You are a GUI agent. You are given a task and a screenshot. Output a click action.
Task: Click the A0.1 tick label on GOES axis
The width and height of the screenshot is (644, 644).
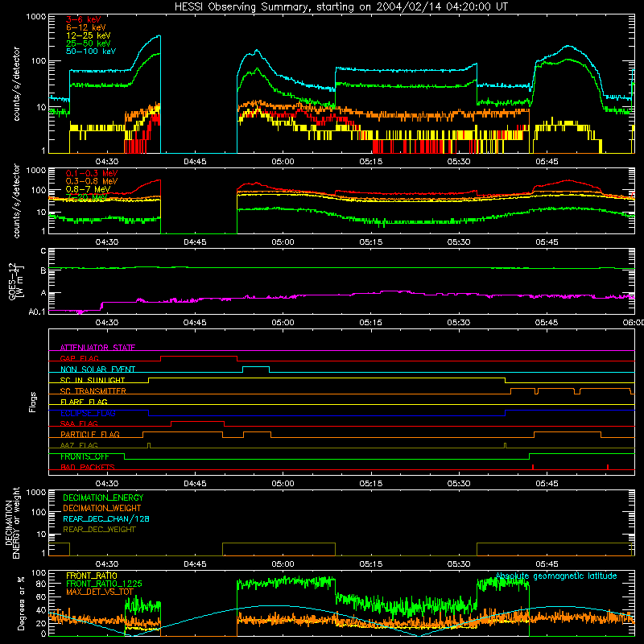[x=37, y=312]
